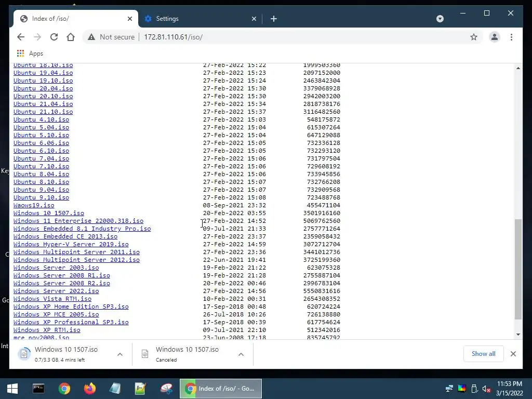The width and height of the screenshot is (532, 399).
Task: Open the browser home page
Action: (x=71, y=37)
